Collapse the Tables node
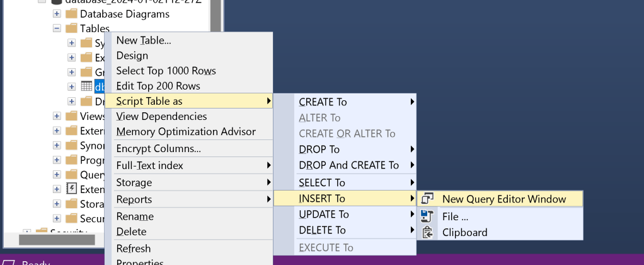The image size is (644, 265). pos(57,28)
